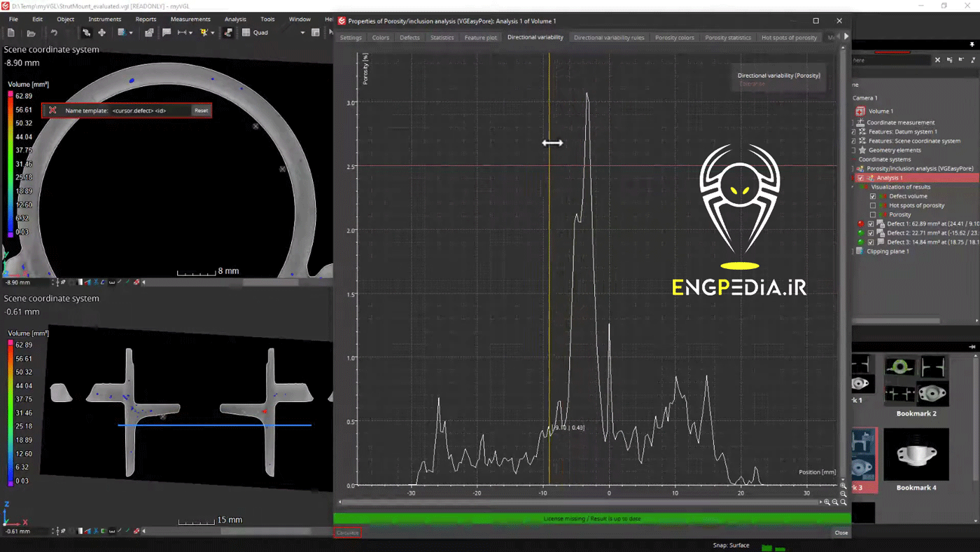Open the Hot spots of porosity tab
Image resolution: width=980 pixels, height=552 pixels.
pyautogui.click(x=789, y=37)
